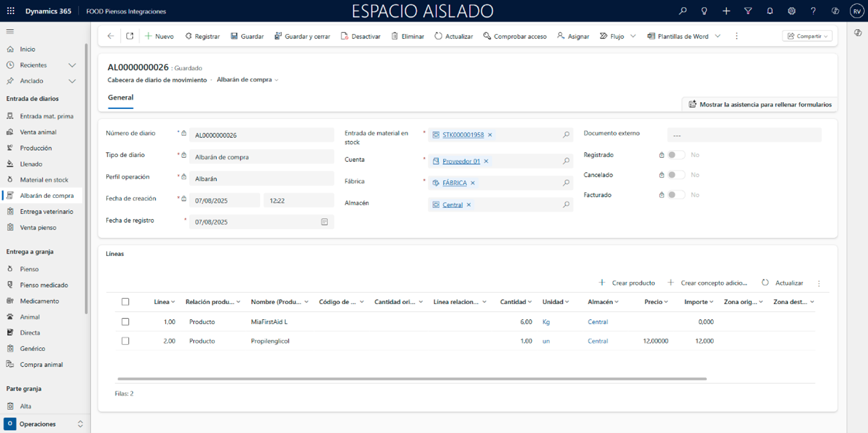Open the calendar picker for Fecha de registro
The image size is (868, 433).
coord(325,222)
